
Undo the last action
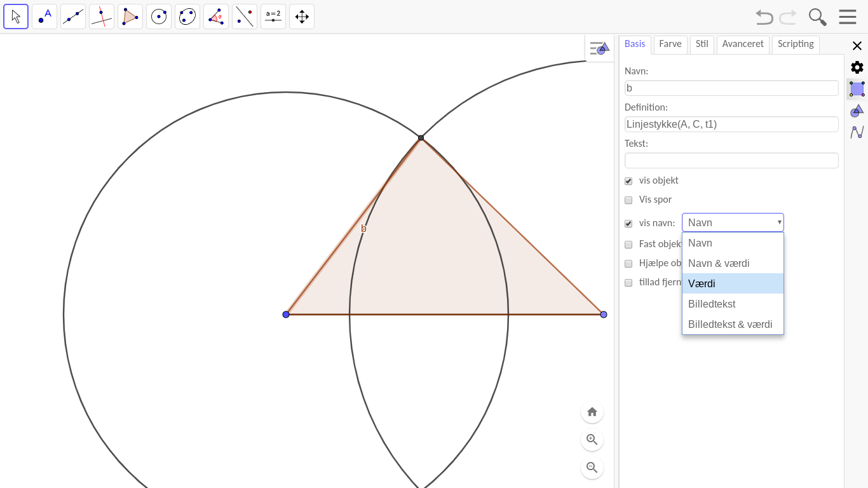(764, 17)
